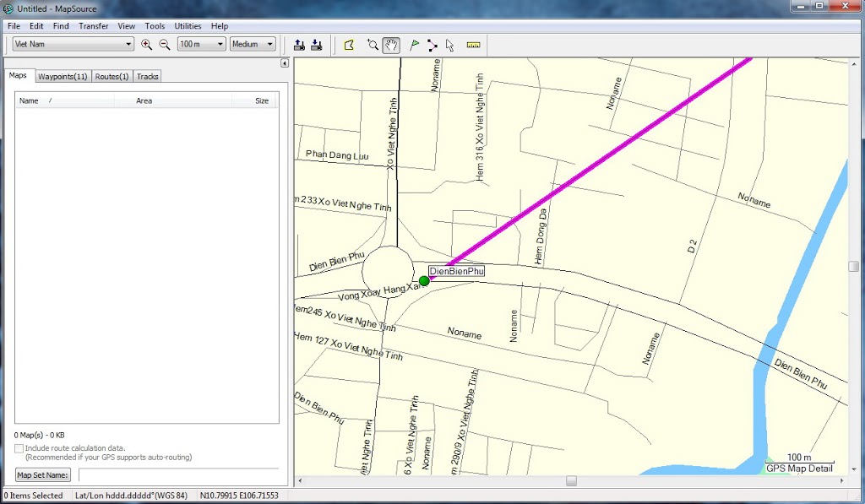
Task: Click the map's vertical scrollbar thumb
Action: (x=854, y=267)
